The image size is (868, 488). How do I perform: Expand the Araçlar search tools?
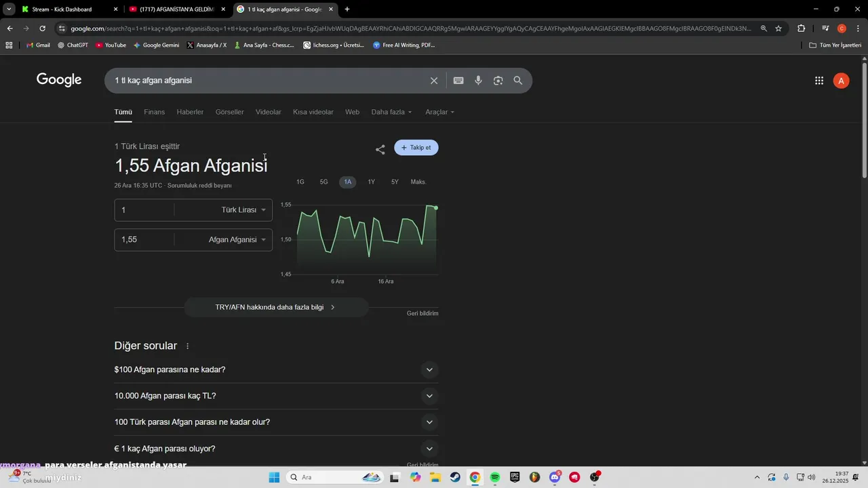439,112
